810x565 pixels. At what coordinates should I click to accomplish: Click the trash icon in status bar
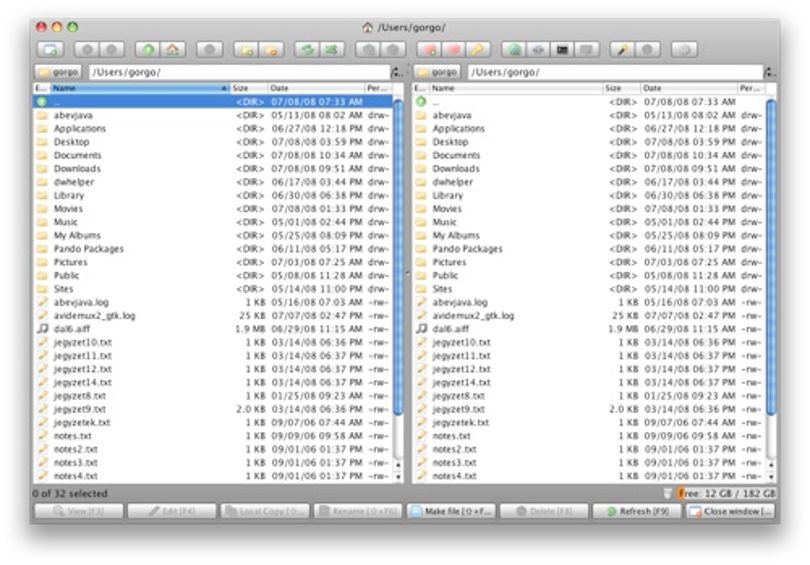click(x=667, y=493)
